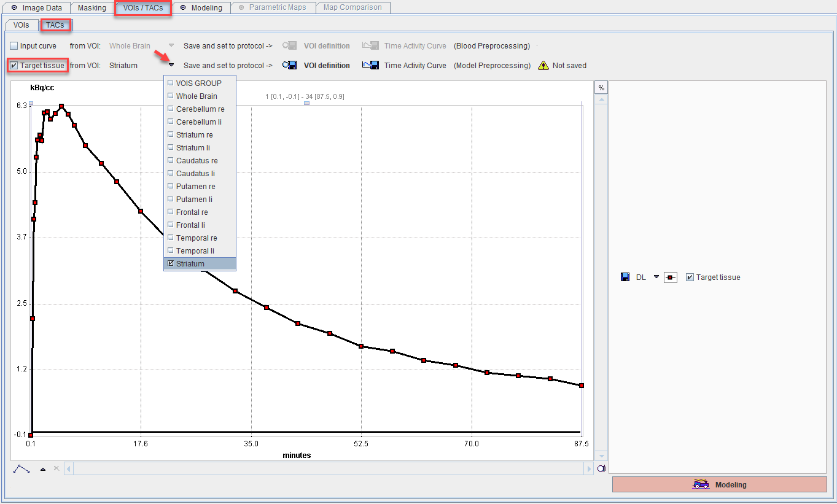
Task: Click greyed VOI definition label in Input curve row
Action: coord(327,46)
